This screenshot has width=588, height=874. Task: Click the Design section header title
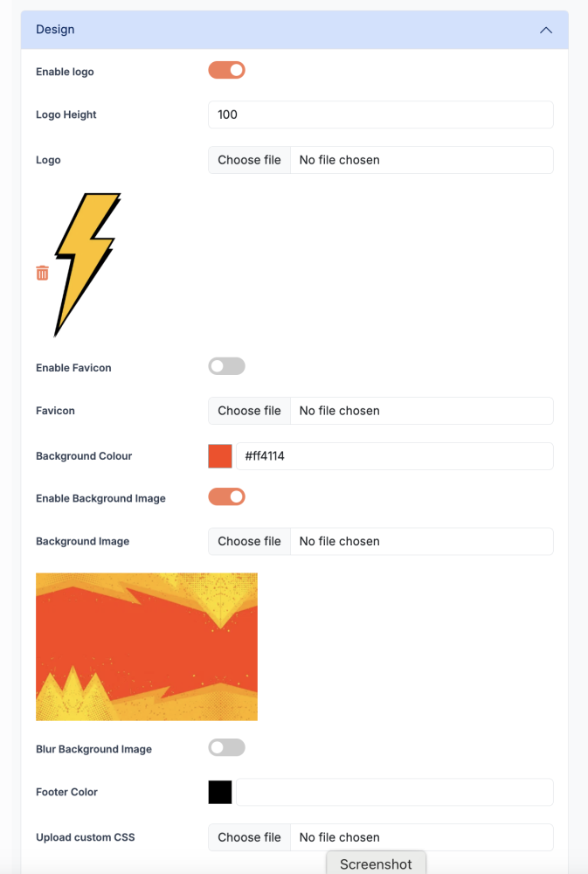coord(55,30)
